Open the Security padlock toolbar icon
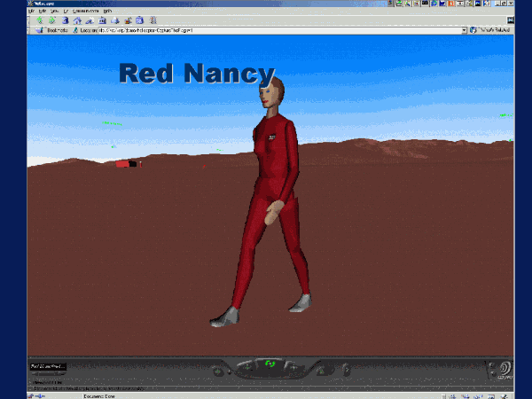This screenshot has width=532, height=399. (128, 20)
